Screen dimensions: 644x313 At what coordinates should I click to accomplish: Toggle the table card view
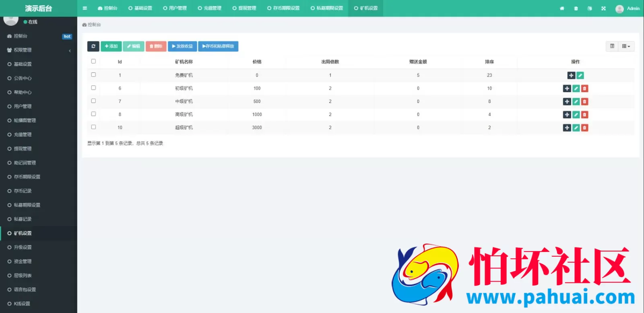point(612,46)
